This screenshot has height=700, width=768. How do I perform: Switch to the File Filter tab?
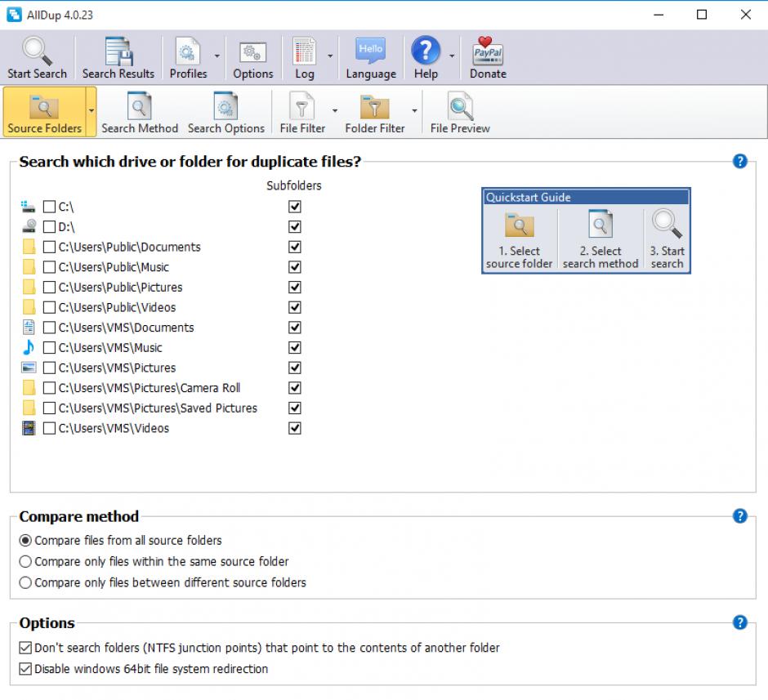pos(302,113)
